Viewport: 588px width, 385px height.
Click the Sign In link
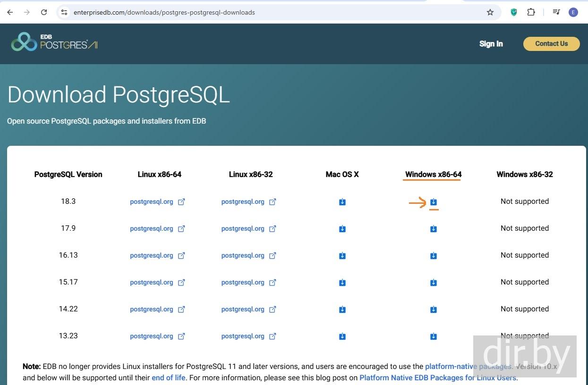click(491, 44)
